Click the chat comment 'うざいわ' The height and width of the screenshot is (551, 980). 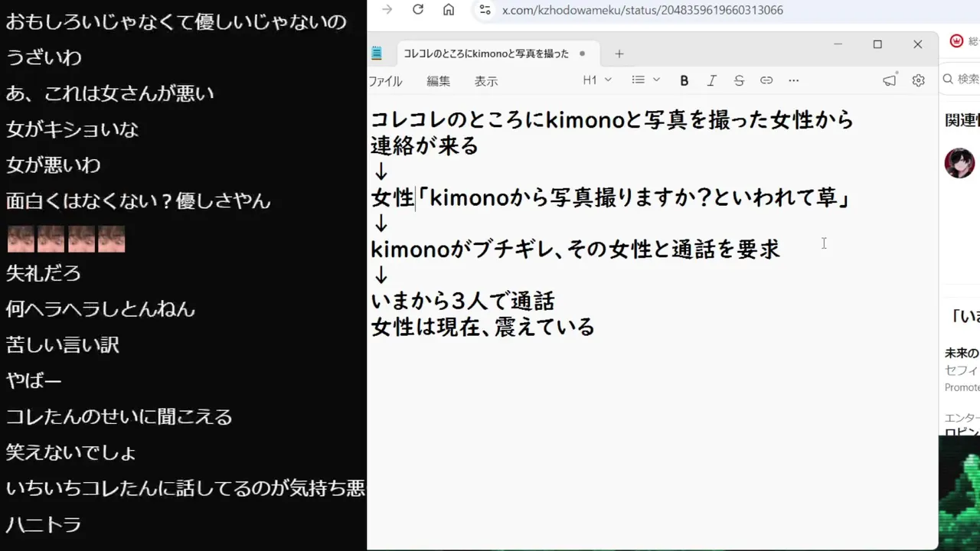tap(44, 57)
